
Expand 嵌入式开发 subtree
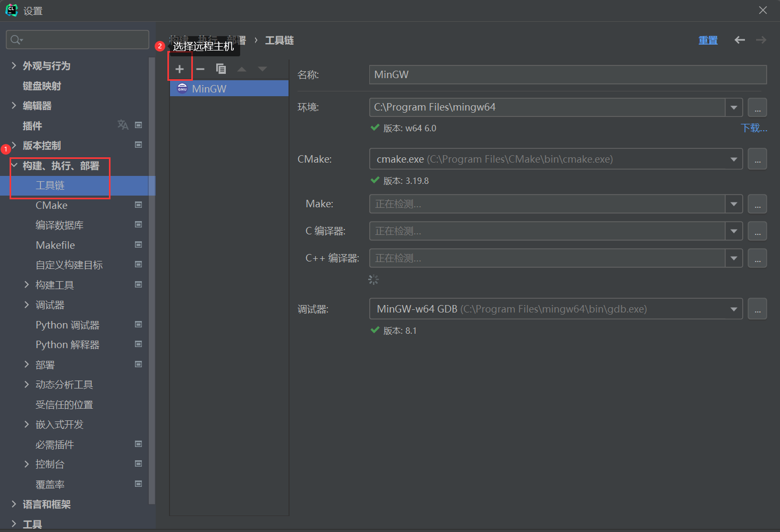[27, 424]
